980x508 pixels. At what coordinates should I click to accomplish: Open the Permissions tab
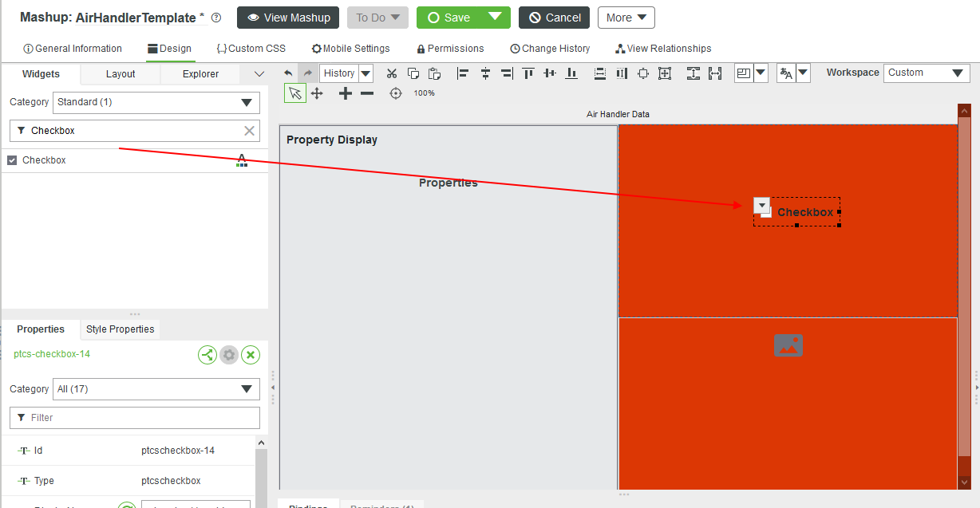point(450,49)
